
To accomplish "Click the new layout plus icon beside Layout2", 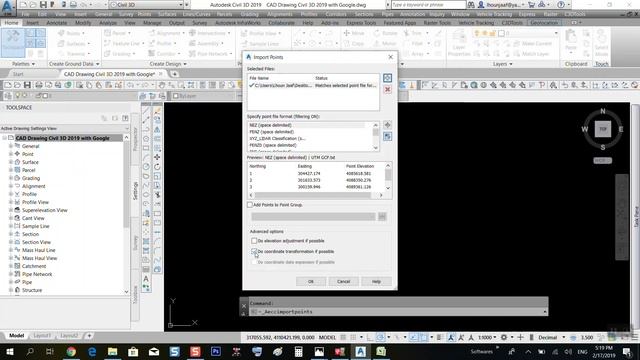I will click(x=89, y=336).
